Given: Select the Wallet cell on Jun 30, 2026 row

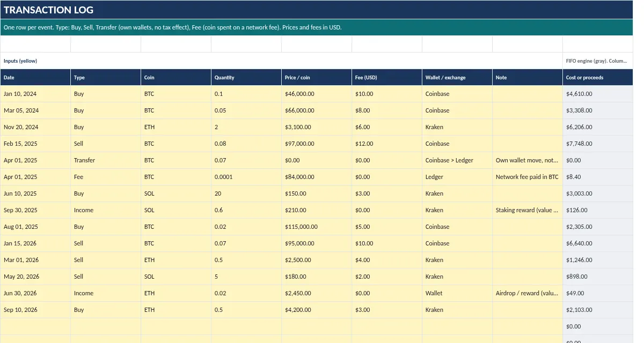Looking at the screenshot, I should click(x=457, y=293).
